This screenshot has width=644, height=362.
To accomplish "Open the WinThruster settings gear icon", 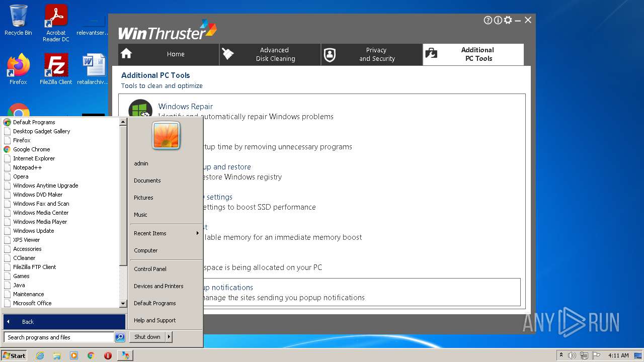I will pos(508,20).
